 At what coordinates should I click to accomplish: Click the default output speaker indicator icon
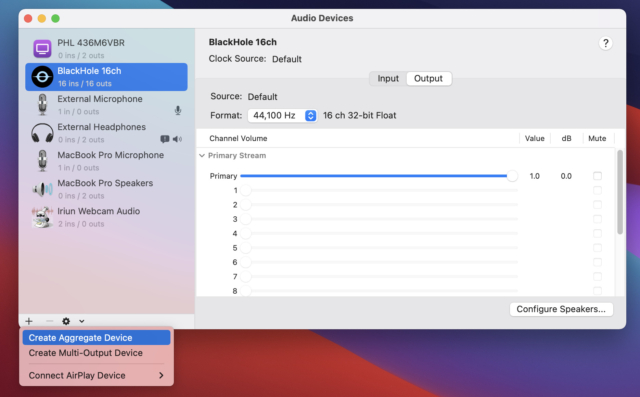(x=177, y=139)
